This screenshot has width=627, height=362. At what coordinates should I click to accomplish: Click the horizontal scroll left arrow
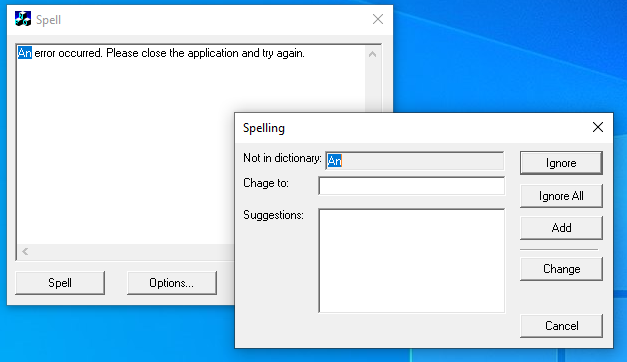click(x=25, y=251)
